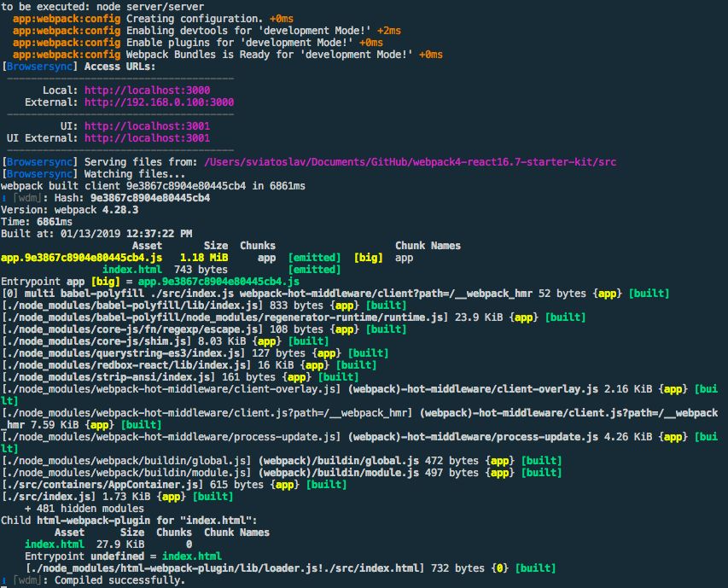Click 'index.html' asset with 743 bytes
Image resolution: width=728 pixels, height=588 pixels.
coord(132,270)
